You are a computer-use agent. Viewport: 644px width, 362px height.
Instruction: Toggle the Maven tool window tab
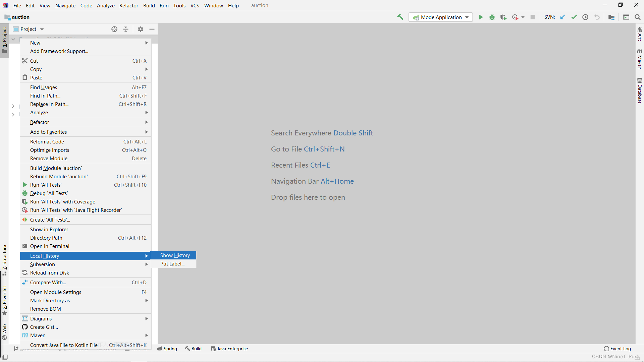(x=640, y=59)
